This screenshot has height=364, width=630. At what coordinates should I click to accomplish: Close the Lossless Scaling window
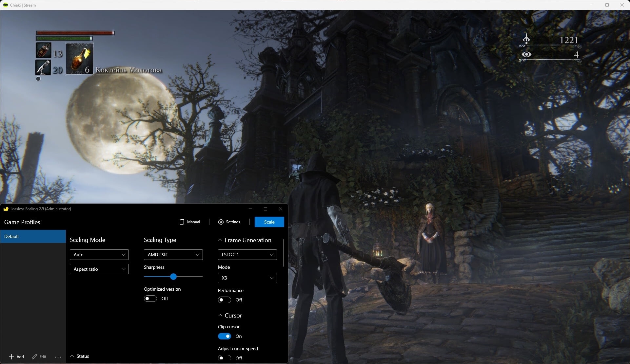pyautogui.click(x=281, y=209)
